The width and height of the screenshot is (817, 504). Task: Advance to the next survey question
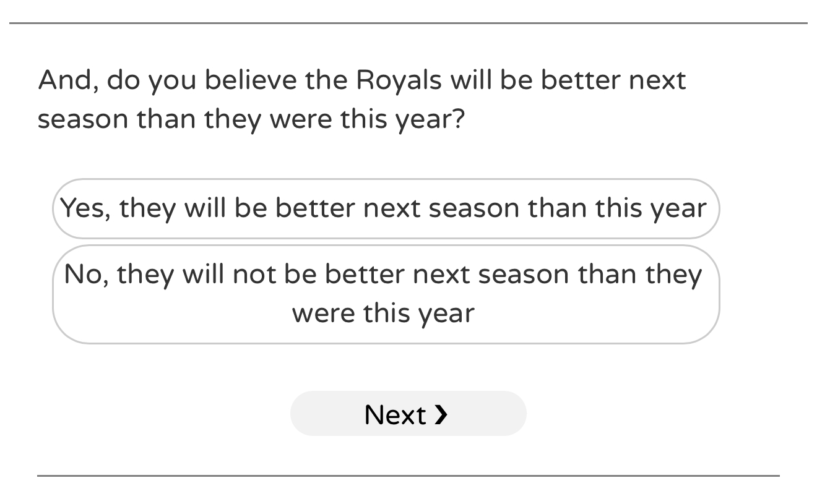(408, 414)
